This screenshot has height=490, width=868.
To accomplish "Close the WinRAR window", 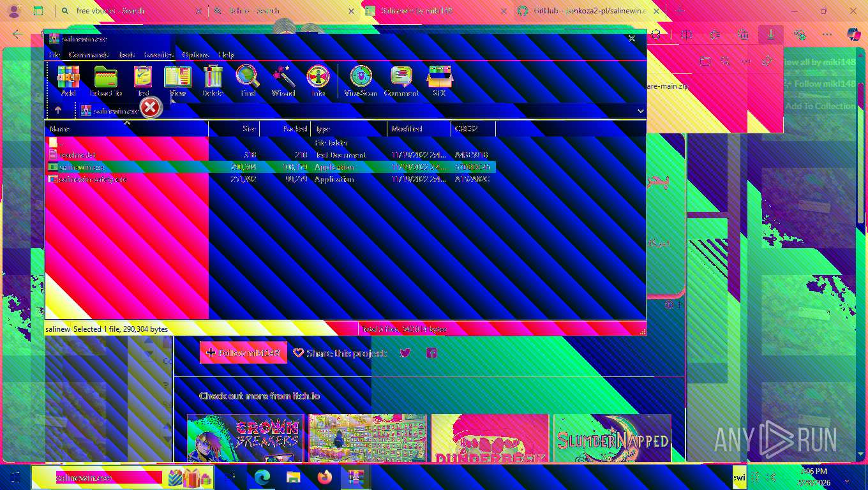I will point(632,38).
